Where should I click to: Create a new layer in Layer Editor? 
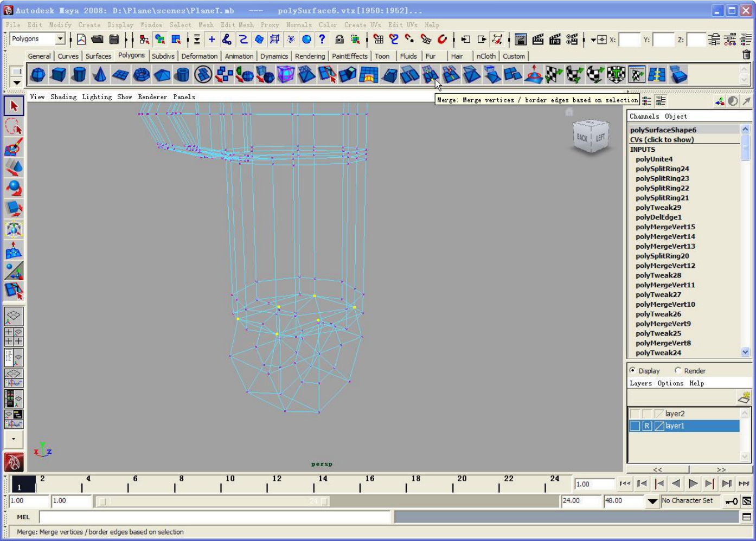(x=744, y=397)
